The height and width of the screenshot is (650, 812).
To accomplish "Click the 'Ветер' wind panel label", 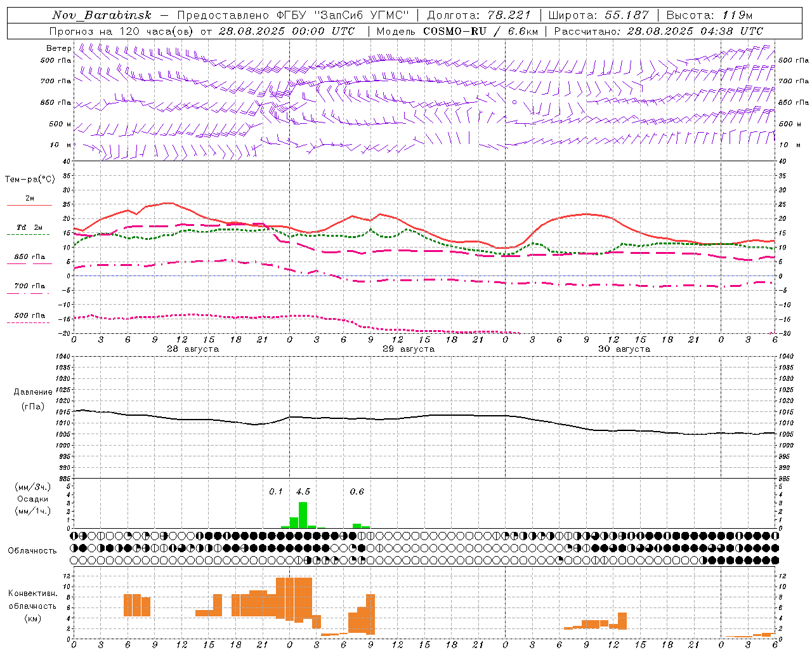I will 59,48.
